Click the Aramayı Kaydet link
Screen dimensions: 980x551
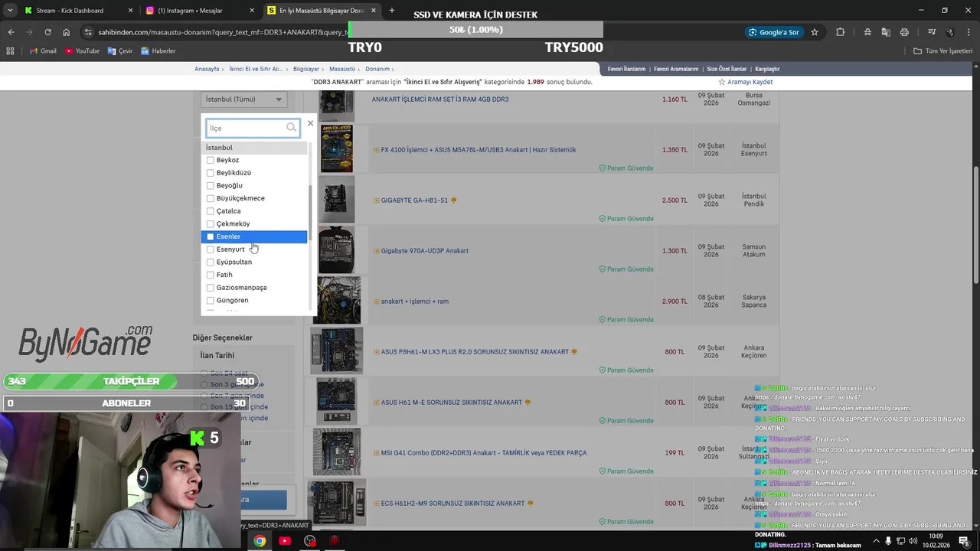750,82
